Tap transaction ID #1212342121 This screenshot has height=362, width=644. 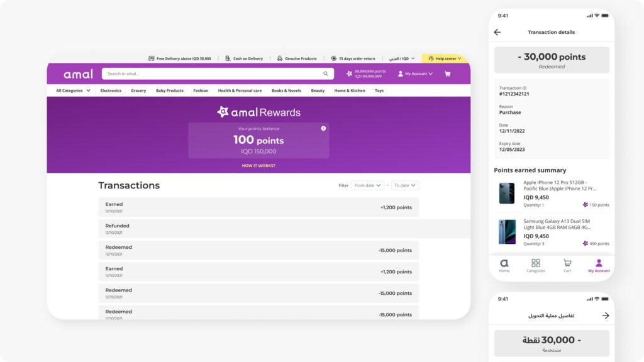click(514, 94)
